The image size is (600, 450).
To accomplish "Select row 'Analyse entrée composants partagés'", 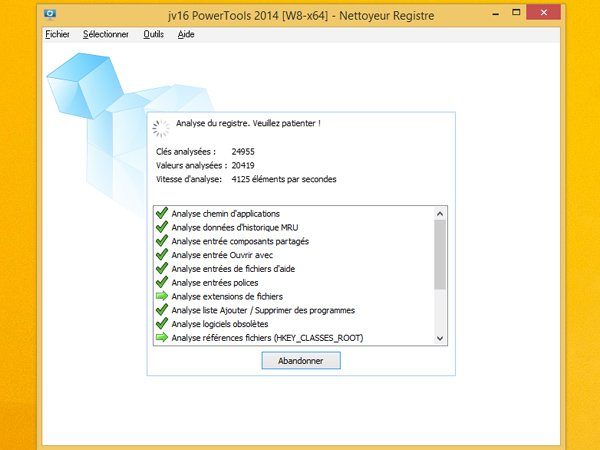I will click(294, 241).
